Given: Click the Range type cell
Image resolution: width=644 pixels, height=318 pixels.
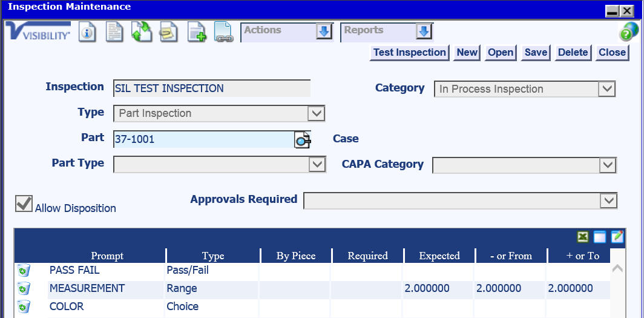Looking at the screenshot, I should tap(211, 288).
